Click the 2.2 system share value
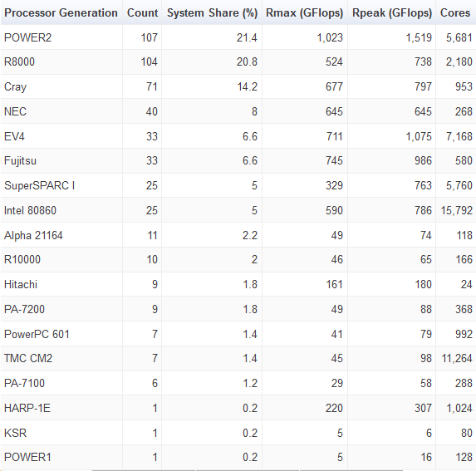Screen dimensions: 476x471 [250, 236]
